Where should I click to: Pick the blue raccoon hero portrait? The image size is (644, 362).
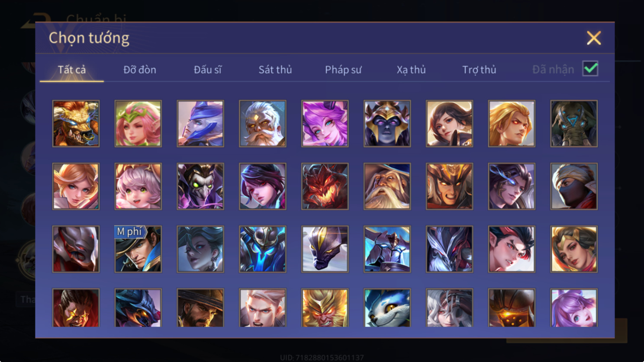pyautogui.click(x=387, y=308)
